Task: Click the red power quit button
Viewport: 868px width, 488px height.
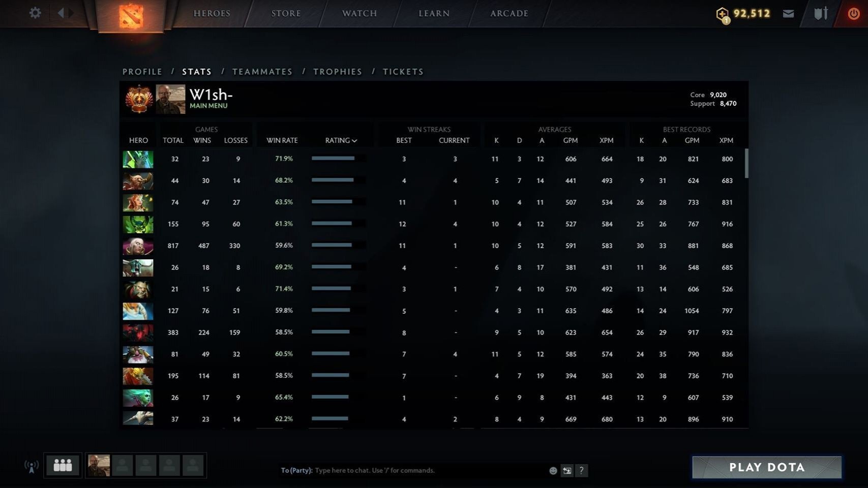Action: click(x=854, y=14)
